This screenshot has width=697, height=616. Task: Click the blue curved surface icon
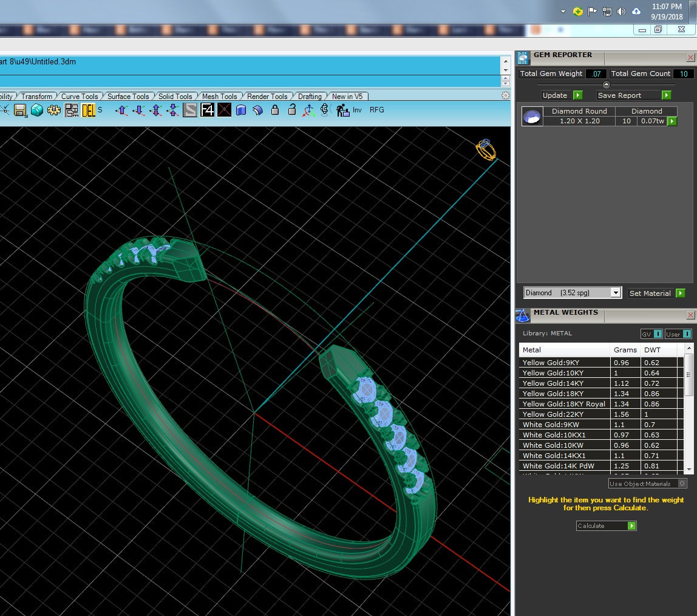coord(258,110)
